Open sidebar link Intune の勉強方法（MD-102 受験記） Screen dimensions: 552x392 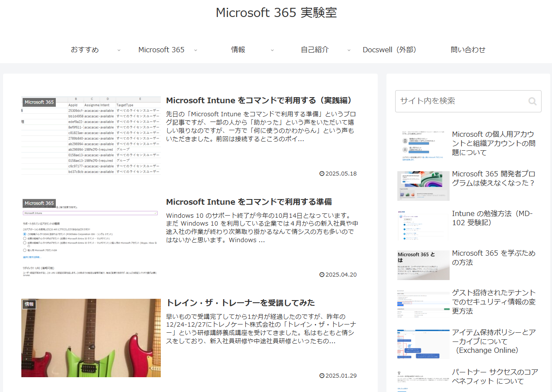tap(492, 218)
